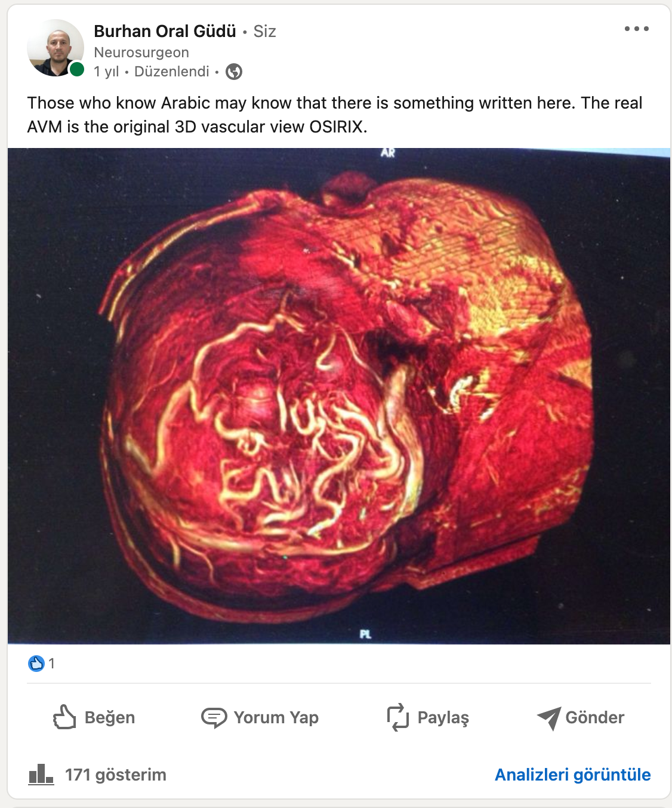Like the post with Beğen
This screenshot has width=672, height=808.
94,717
